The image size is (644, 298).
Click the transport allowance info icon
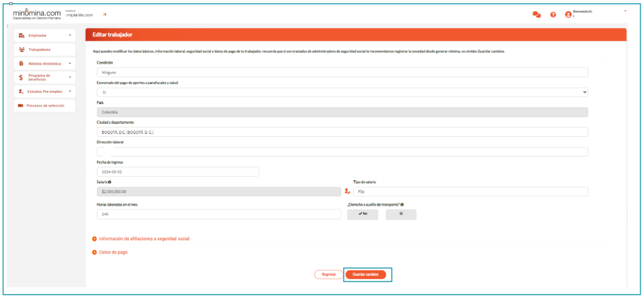point(402,205)
